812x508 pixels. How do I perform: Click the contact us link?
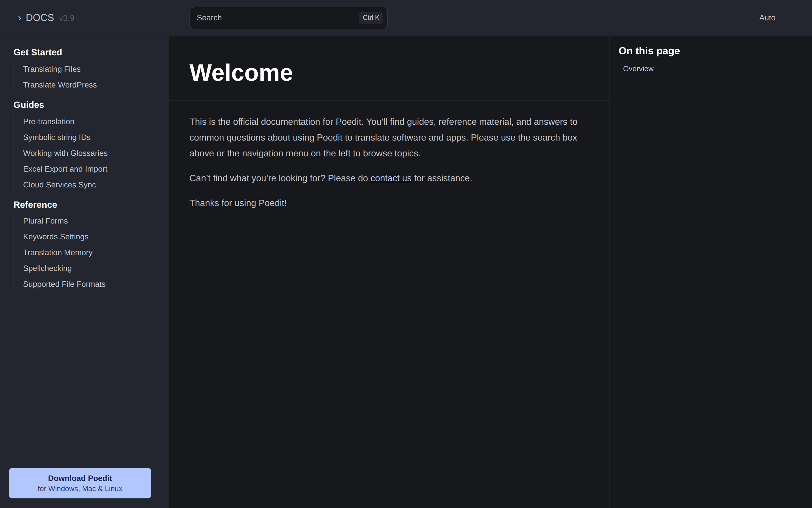point(391,178)
